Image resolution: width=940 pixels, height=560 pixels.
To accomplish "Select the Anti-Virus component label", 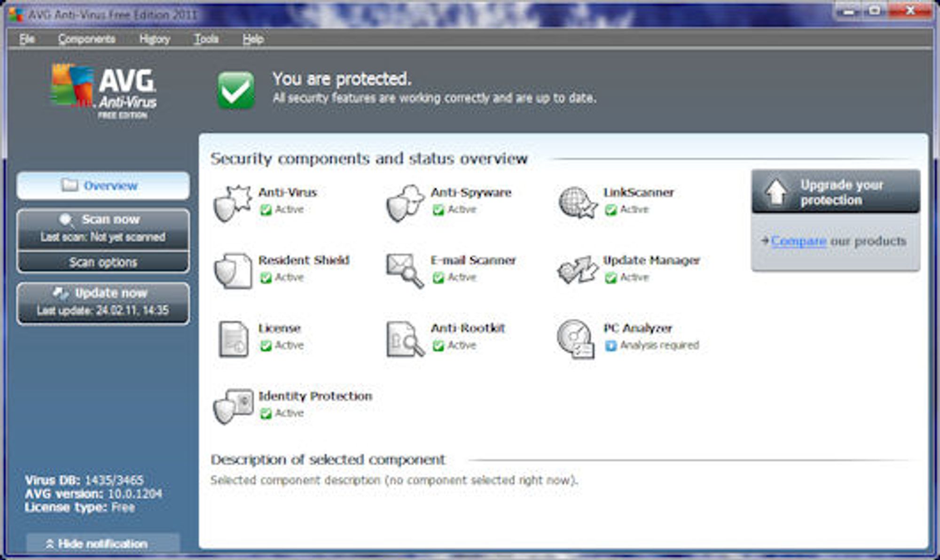I will [x=288, y=193].
